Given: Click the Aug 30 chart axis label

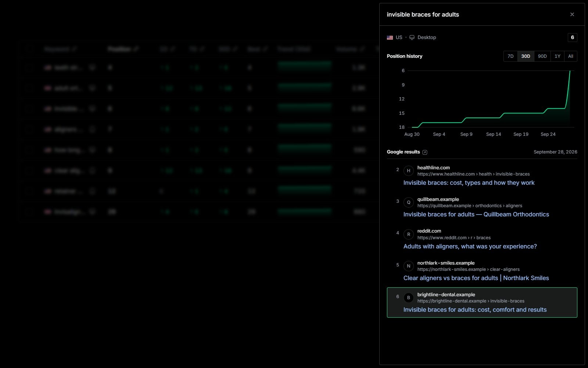Looking at the screenshot, I should [x=412, y=134].
